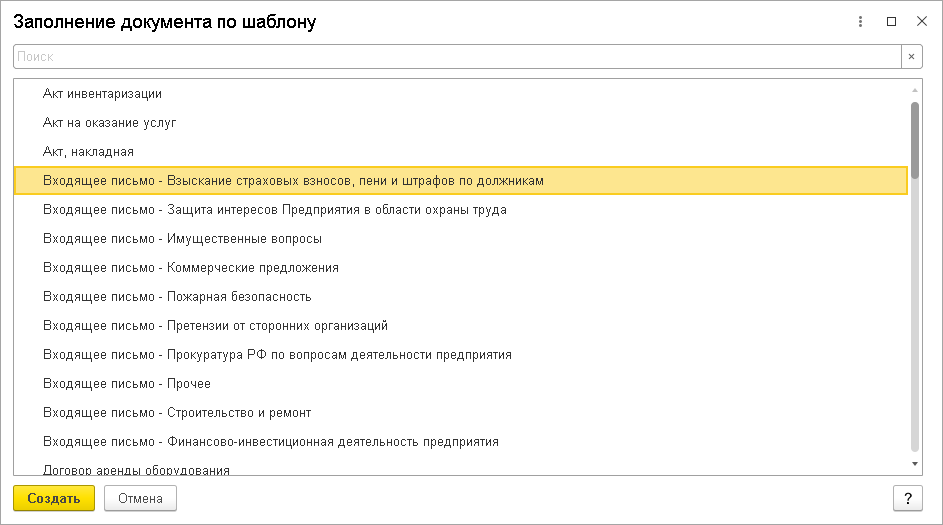The image size is (943, 525).
Task: Focus the Поиск search field
Action: point(457,57)
